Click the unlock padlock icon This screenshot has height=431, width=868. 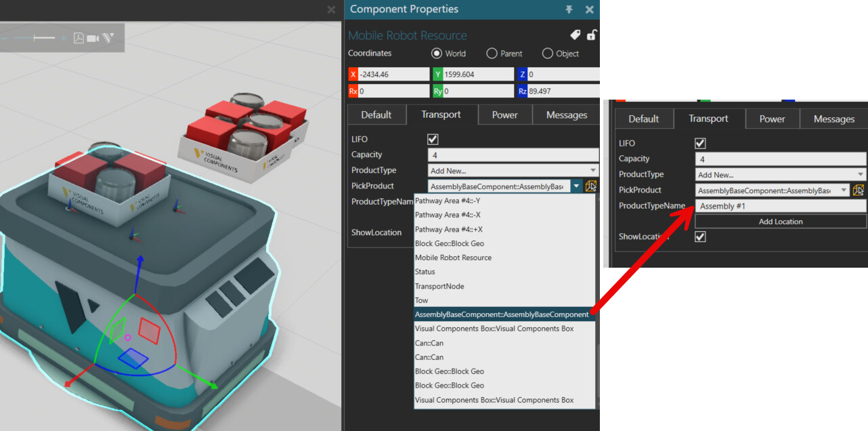591,35
